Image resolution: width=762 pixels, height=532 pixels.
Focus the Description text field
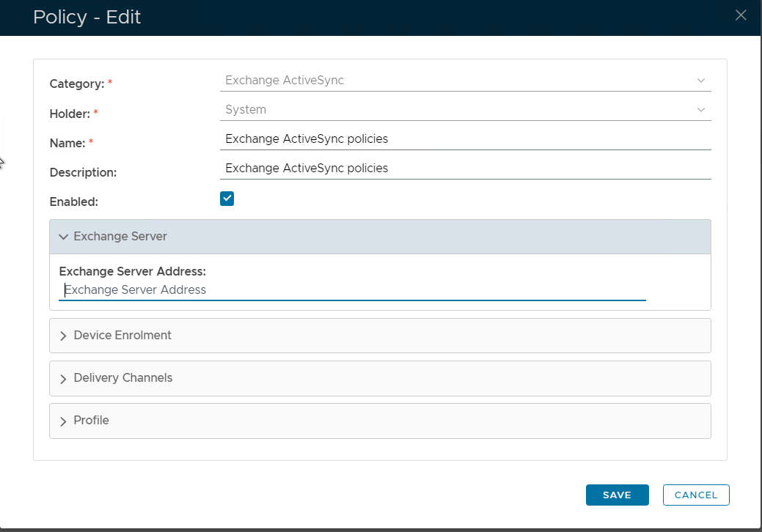465,168
